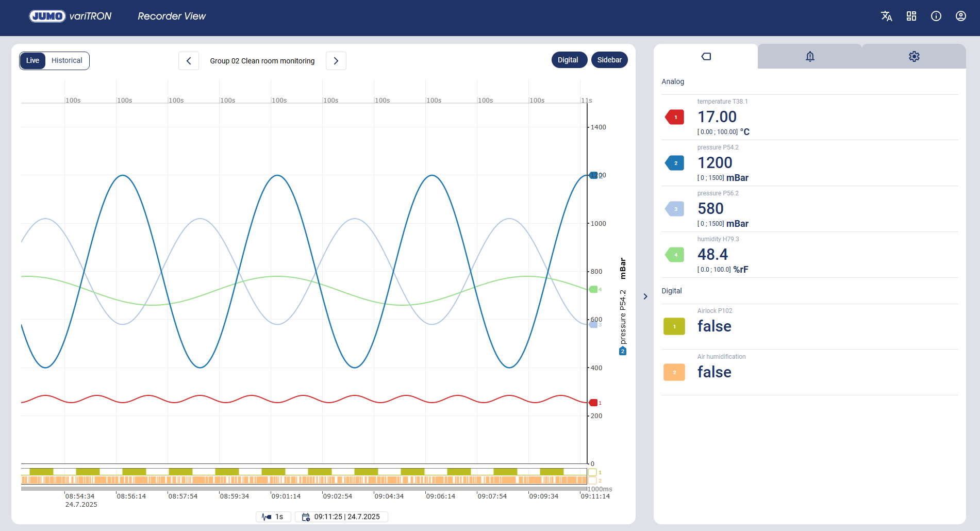Click the info circle icon
Viewport: 980px width, 531px height.
(936, 16)
